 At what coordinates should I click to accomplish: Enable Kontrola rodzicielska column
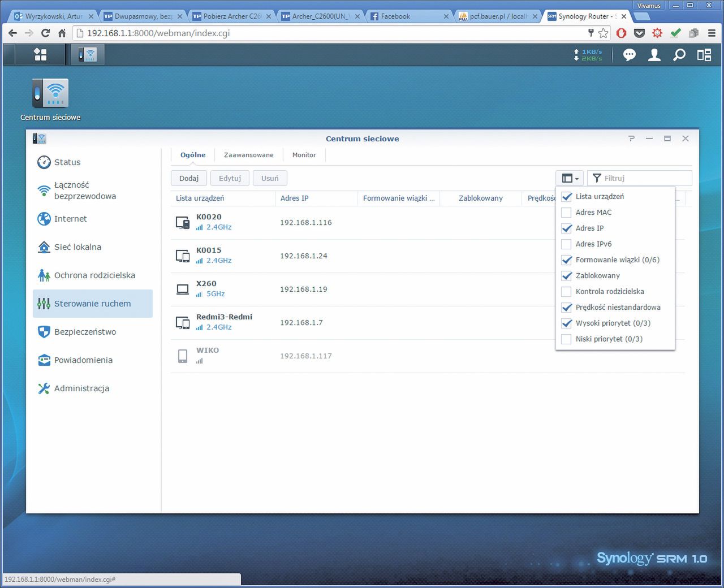click(566, 291)
